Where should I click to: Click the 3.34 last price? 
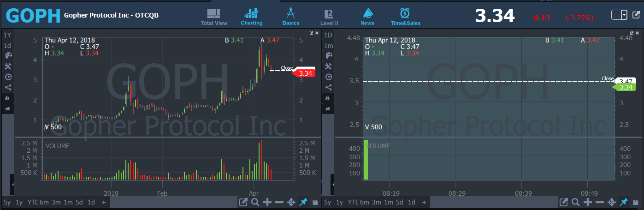[495, 16]
